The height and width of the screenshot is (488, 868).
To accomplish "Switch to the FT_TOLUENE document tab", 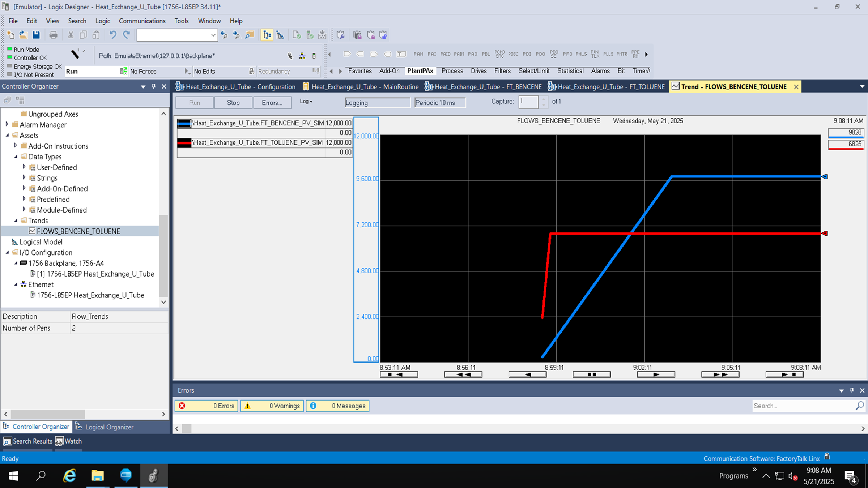I will coord(606,87).
